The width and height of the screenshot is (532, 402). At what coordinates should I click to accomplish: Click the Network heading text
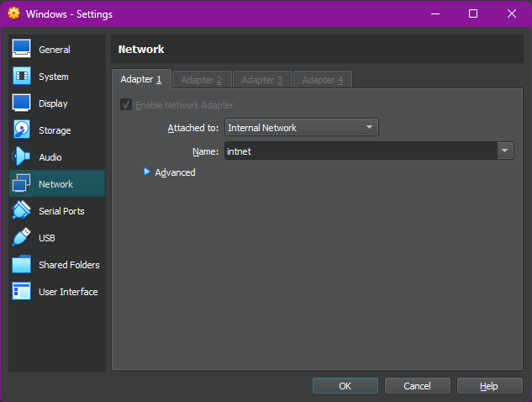click(141, 50)
